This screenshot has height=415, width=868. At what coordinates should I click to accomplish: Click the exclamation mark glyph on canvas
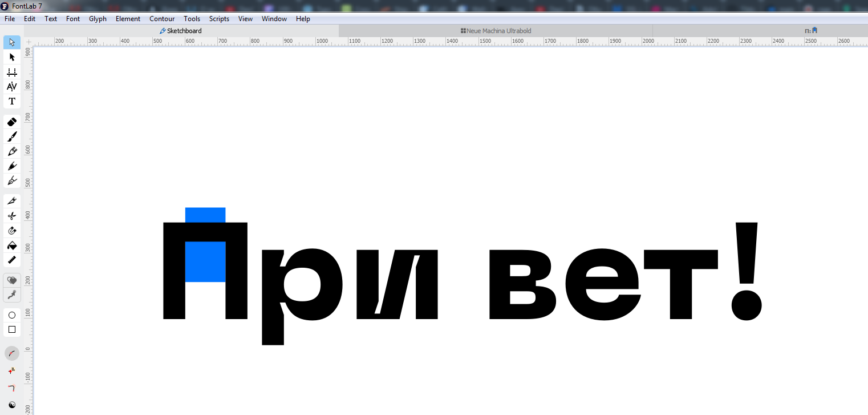click(x=747, y=271)
